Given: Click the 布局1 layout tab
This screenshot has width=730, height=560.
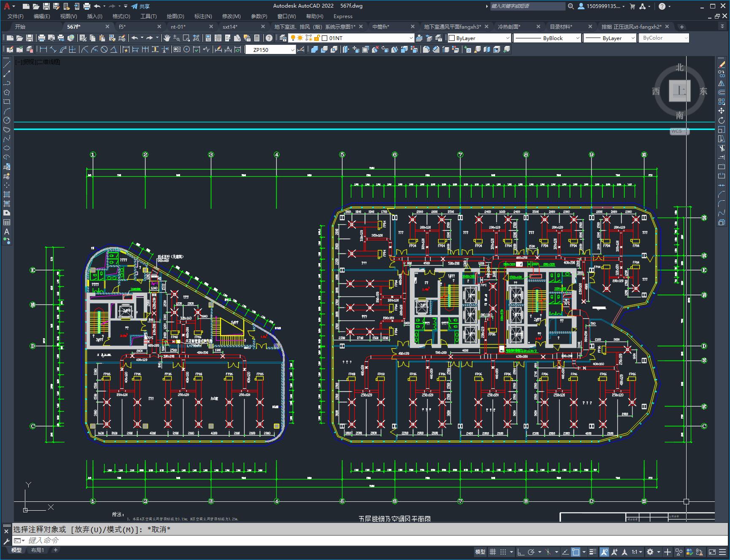Looking at the screenshot, I should [38, 550].
